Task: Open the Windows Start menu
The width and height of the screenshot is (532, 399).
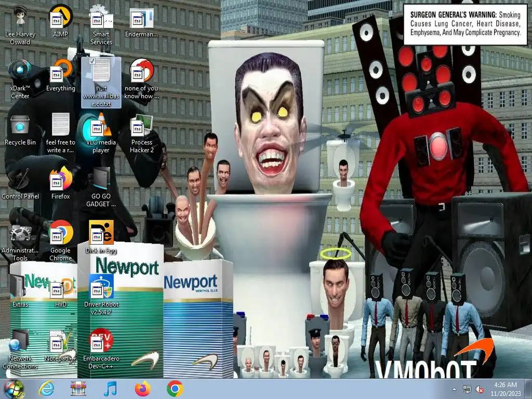Action: pyautogui.click(x=14, y=389)
